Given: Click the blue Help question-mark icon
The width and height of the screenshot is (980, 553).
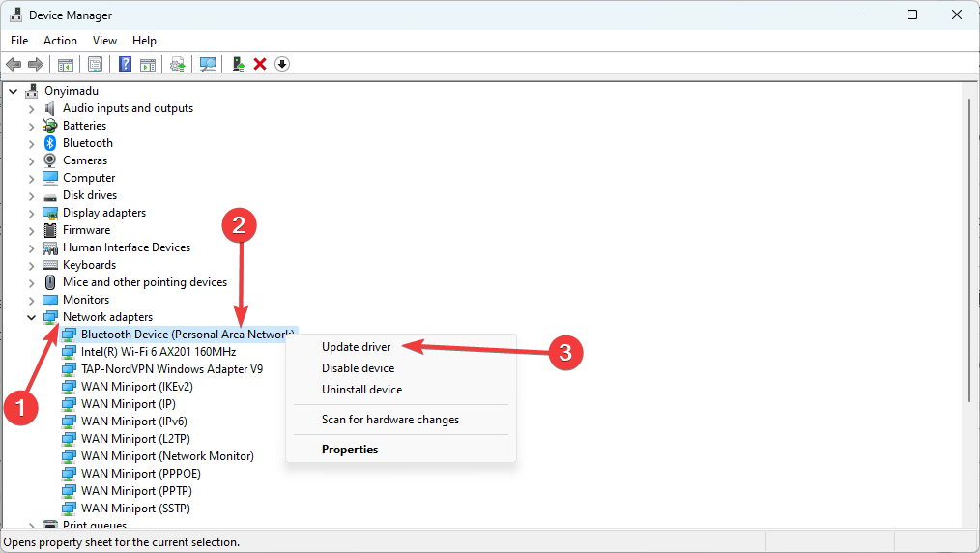Looking at the screenshot, I should pos(125,64).
